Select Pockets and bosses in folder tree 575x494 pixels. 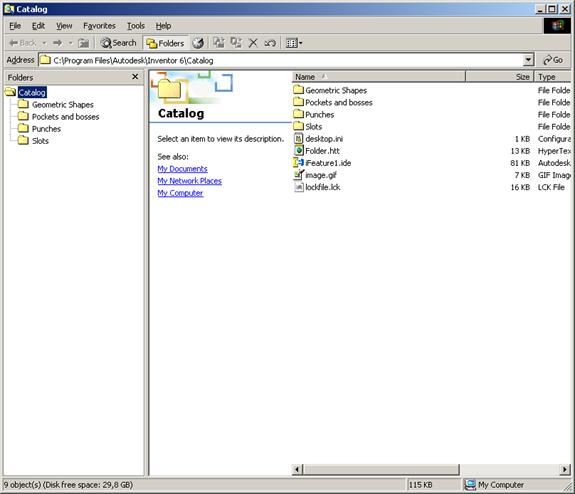point(65,117)
